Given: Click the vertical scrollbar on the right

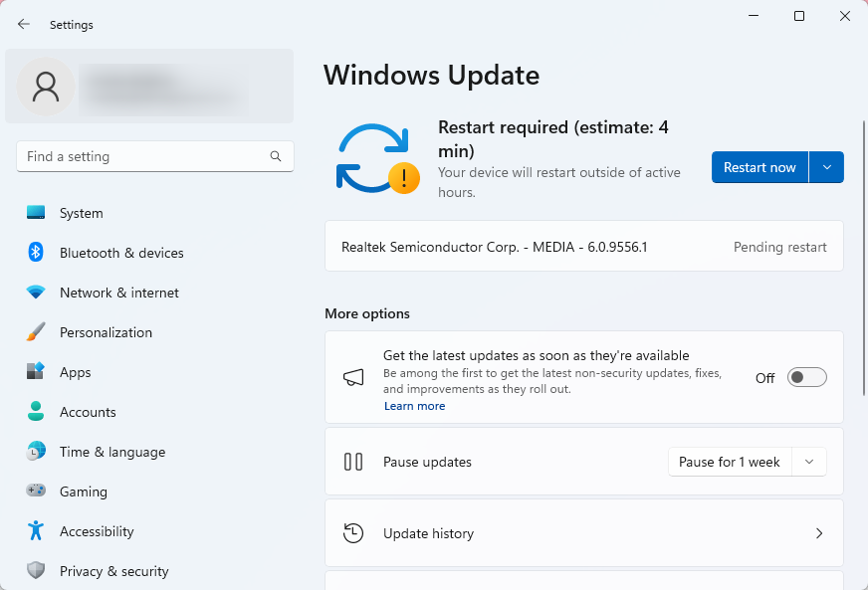Looking at the screenshot, I should (864, 258).
